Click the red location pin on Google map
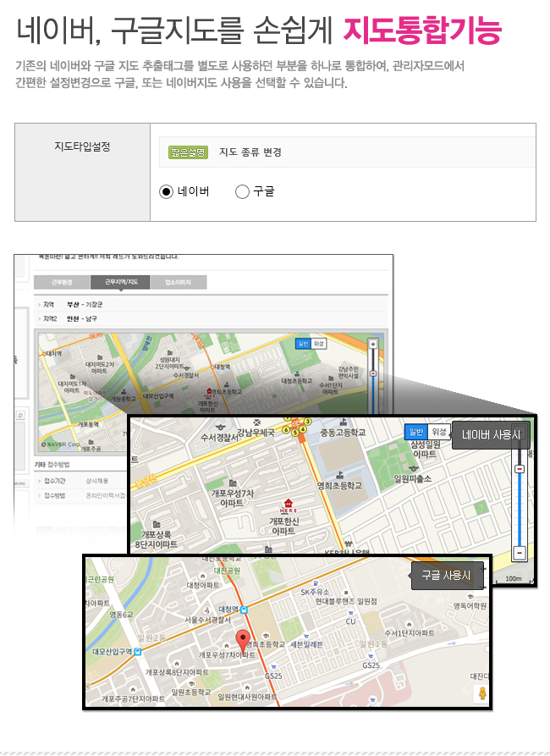Image resolution: width=550 pixels, height=756 pixels. pos(243,642)
